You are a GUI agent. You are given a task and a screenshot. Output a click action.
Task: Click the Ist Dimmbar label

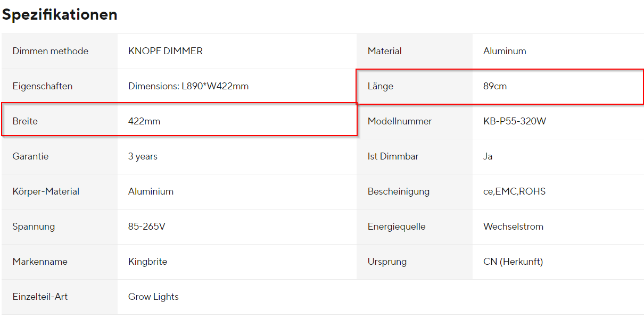coord(393,156)
